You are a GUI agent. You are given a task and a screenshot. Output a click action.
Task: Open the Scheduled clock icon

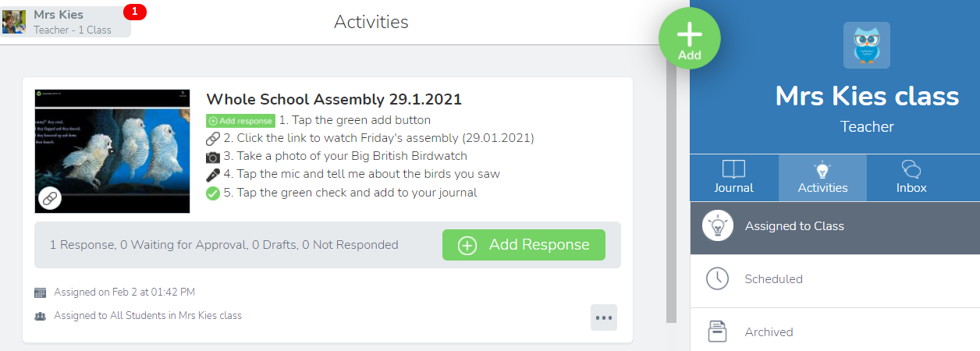click(717, 279)
